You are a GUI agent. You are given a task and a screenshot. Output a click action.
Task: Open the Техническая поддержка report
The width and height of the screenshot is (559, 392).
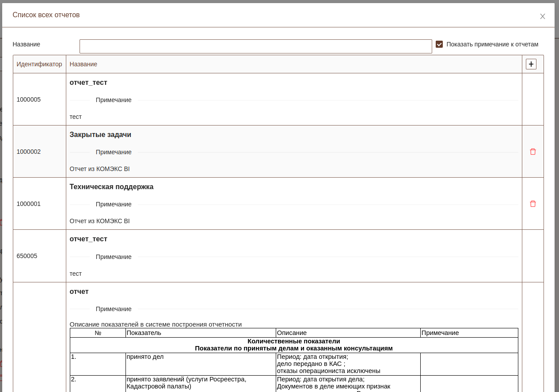(111, 187)
